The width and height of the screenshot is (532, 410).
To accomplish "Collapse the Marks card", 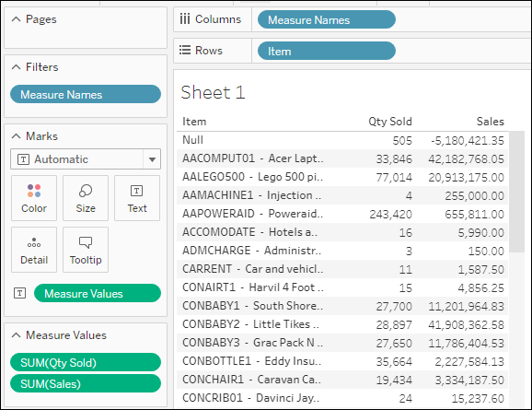I will 16,136.
